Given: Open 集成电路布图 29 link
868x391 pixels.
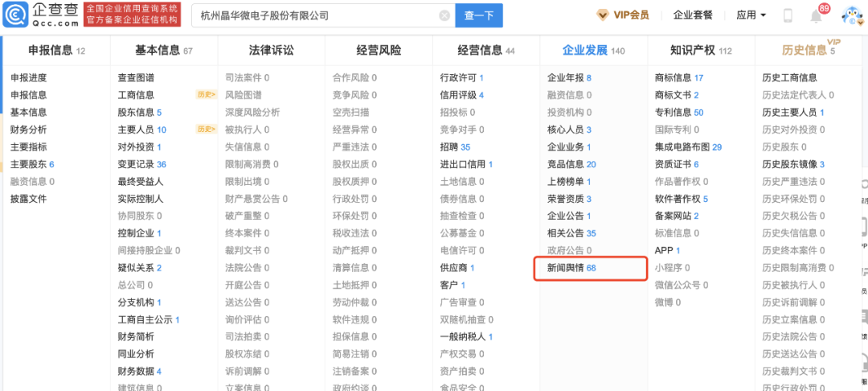Looking at the screenshot, I should pyautogui.click(x=688, y=147).
